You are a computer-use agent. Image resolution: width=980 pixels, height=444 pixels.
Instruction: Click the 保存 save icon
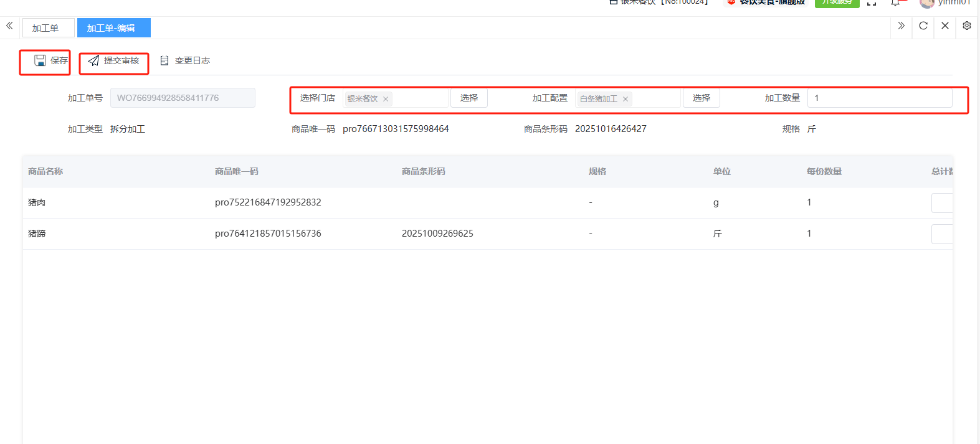click(x=40, y=60)
